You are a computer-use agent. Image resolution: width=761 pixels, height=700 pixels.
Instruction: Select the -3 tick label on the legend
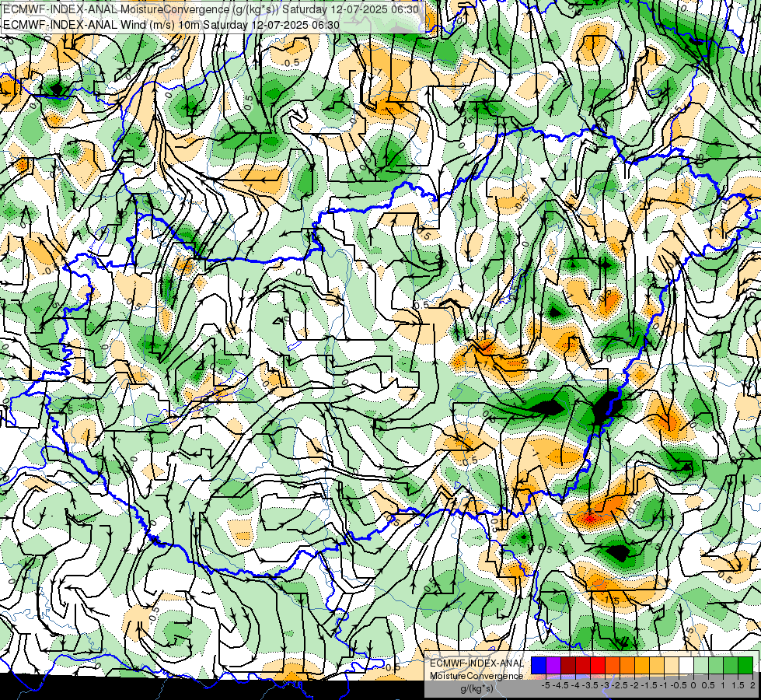pyautogui.click(x=606, y=685)
